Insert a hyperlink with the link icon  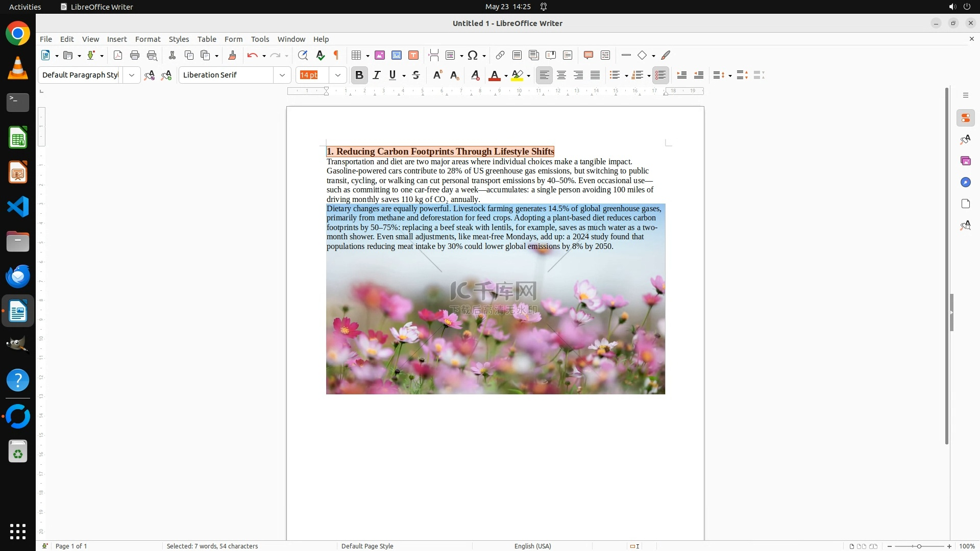coord(500,55)
